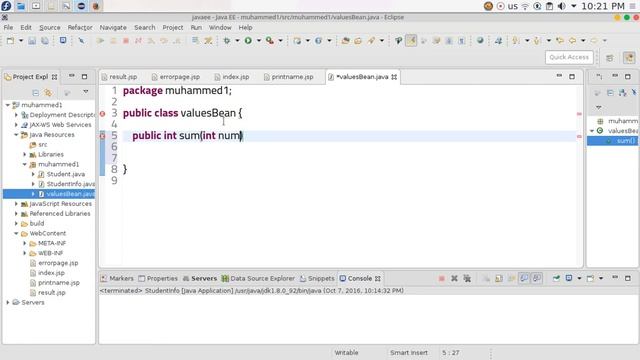Click the Fedora applications menu icon
Viewport: 640px width, 360px height.
[x=6, y=6]
